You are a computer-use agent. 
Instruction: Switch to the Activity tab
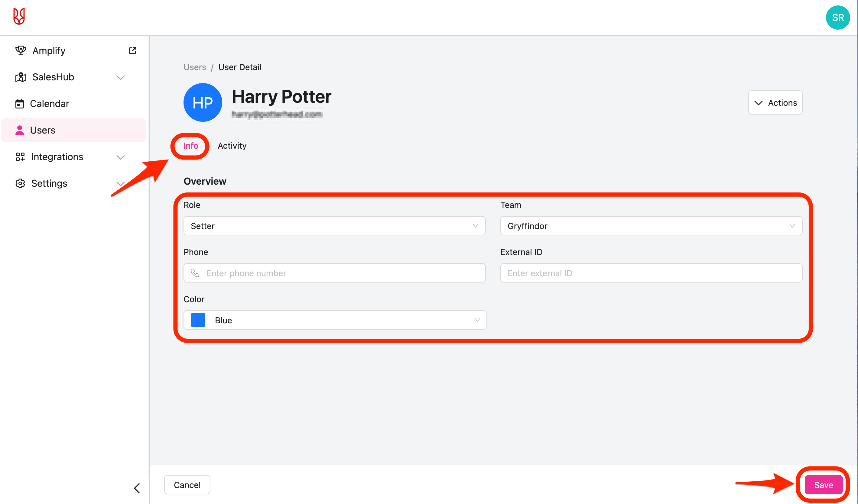[x=232, y=146]
